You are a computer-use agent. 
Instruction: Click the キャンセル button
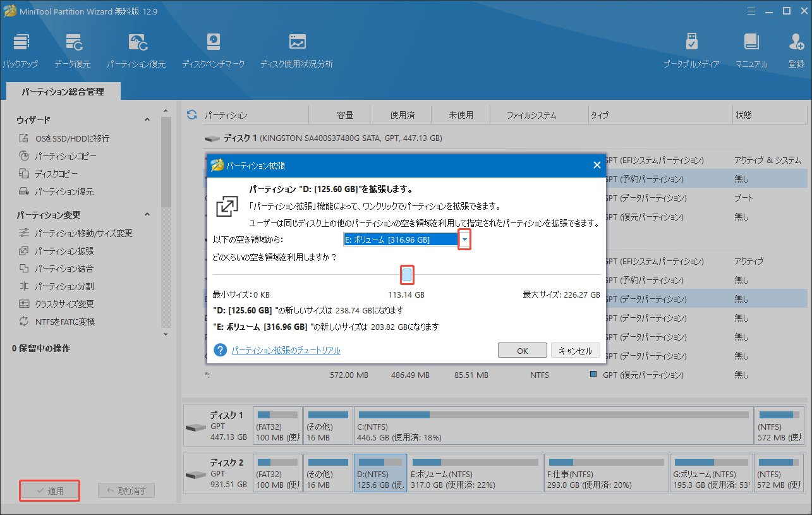pyautogui.click(x=575, y=351)
